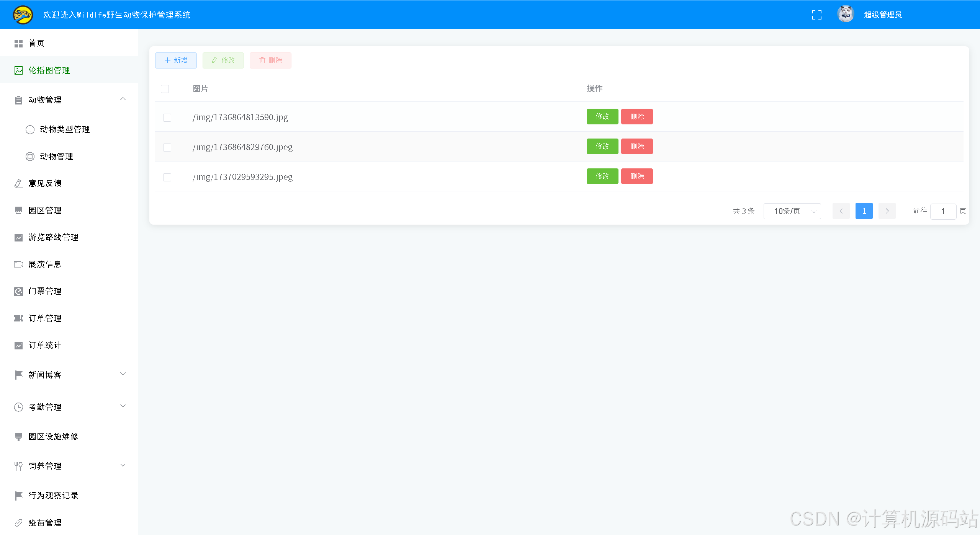Click the 行为观察记录 flag icon
980x535 pixels.
tap(18, 496)
